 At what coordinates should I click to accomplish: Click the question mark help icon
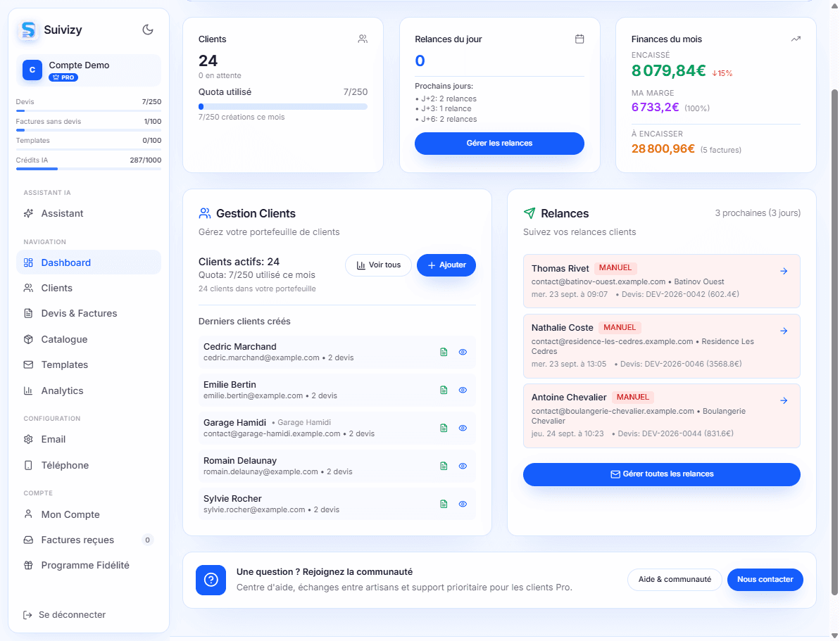click(x=211, y=580)
